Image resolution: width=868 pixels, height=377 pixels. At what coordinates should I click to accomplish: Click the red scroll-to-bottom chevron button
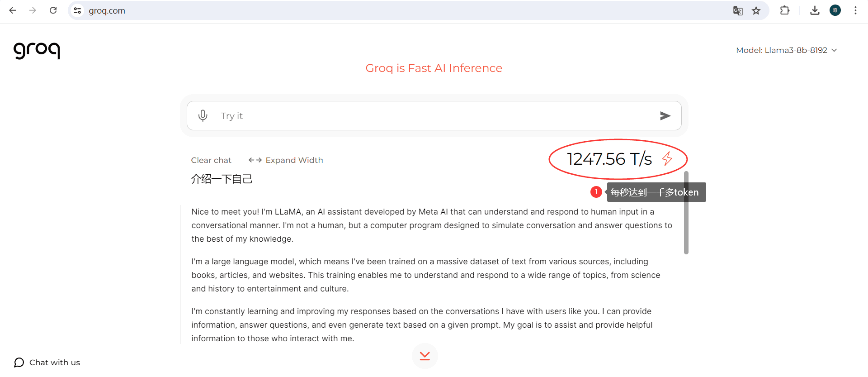[x=425, y=356]
